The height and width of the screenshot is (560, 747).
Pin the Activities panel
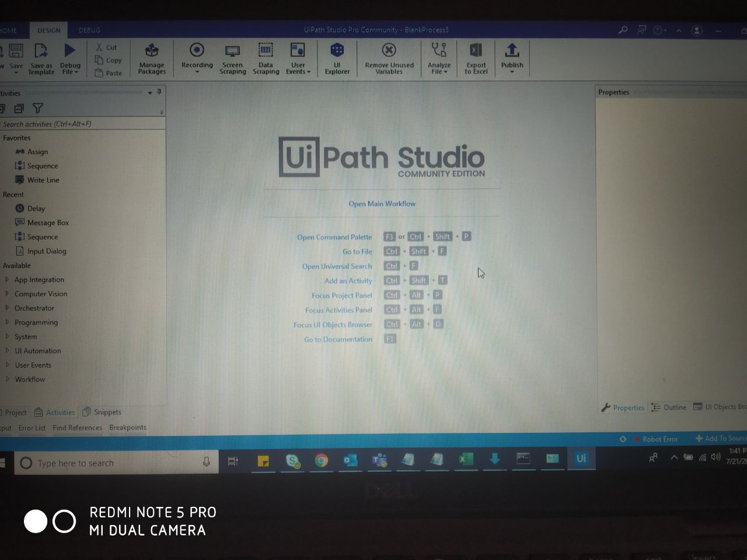(x=159, y=92)
